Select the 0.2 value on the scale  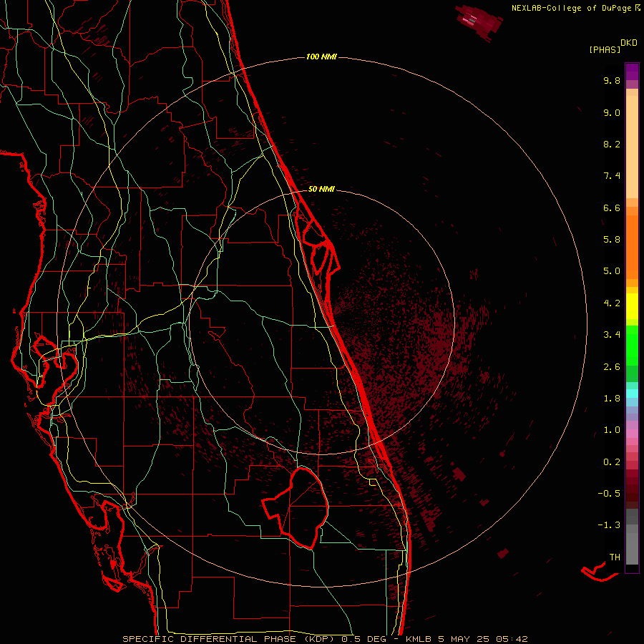pyautogui.click(x=612, y=462)
